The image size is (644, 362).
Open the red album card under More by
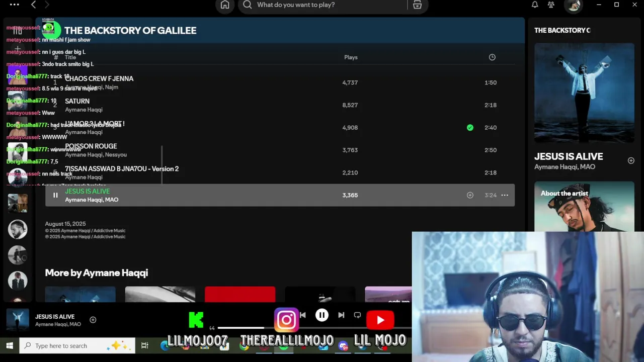[240, 294]
